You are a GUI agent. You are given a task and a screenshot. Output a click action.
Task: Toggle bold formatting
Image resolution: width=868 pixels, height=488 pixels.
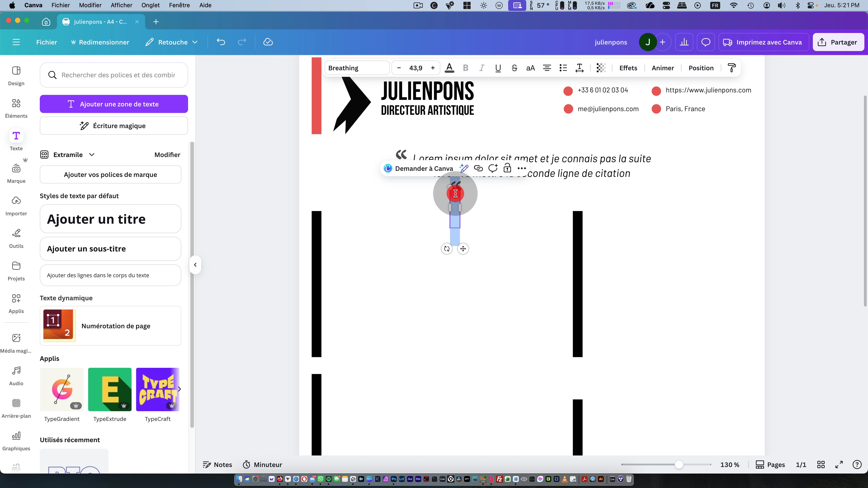point(465,68)
